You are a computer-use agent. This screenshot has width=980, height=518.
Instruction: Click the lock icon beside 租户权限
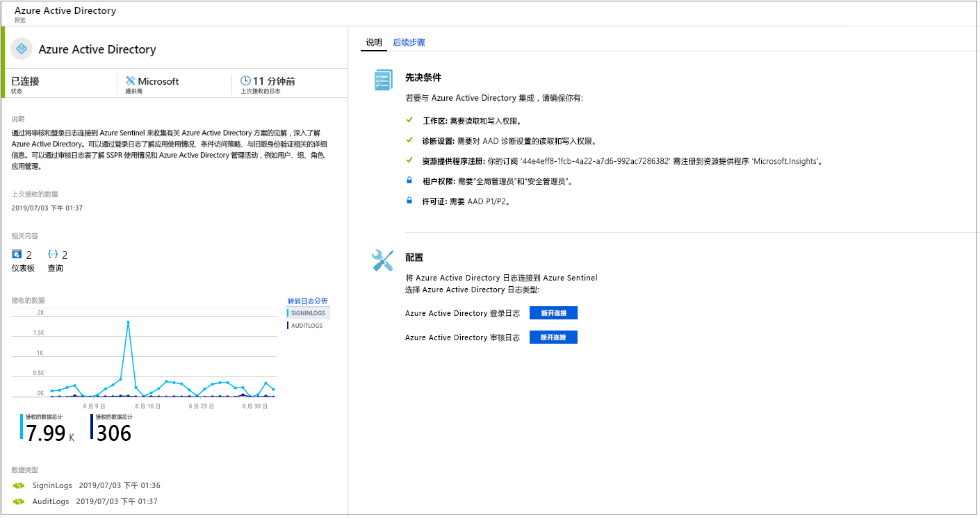click(x=409, y=181)
